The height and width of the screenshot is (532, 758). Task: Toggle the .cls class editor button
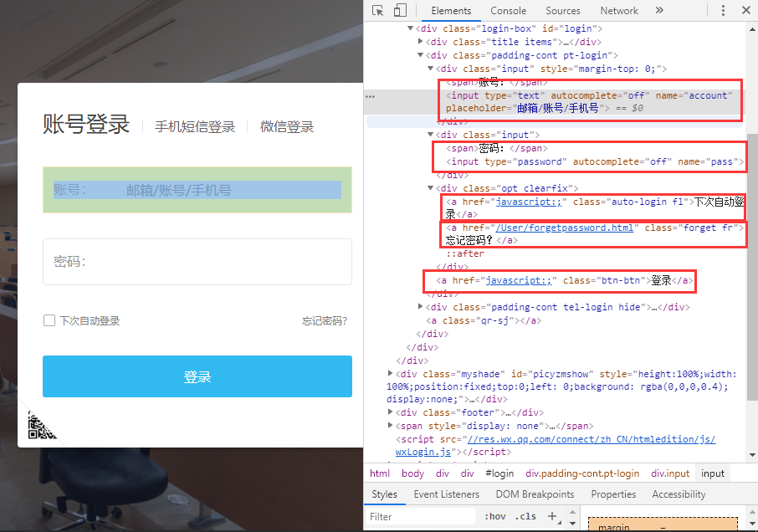pyautogui.click(x=526, y=517)
